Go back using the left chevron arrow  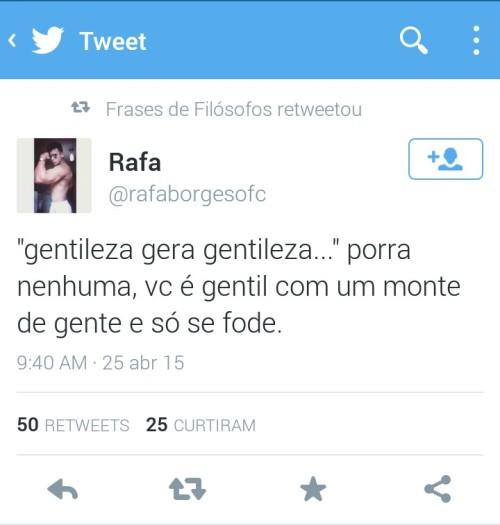[x=12, y=41]
